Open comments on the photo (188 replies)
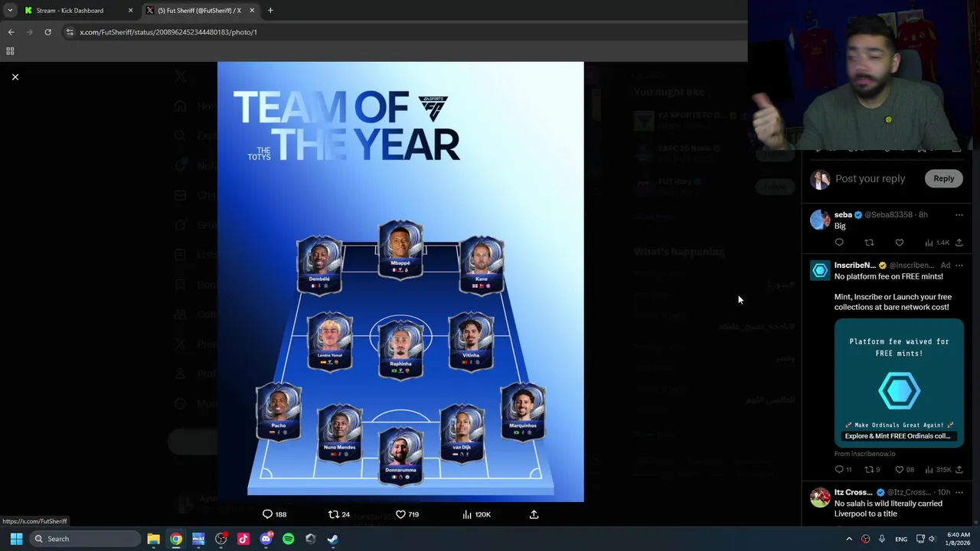 click(274, 514)
